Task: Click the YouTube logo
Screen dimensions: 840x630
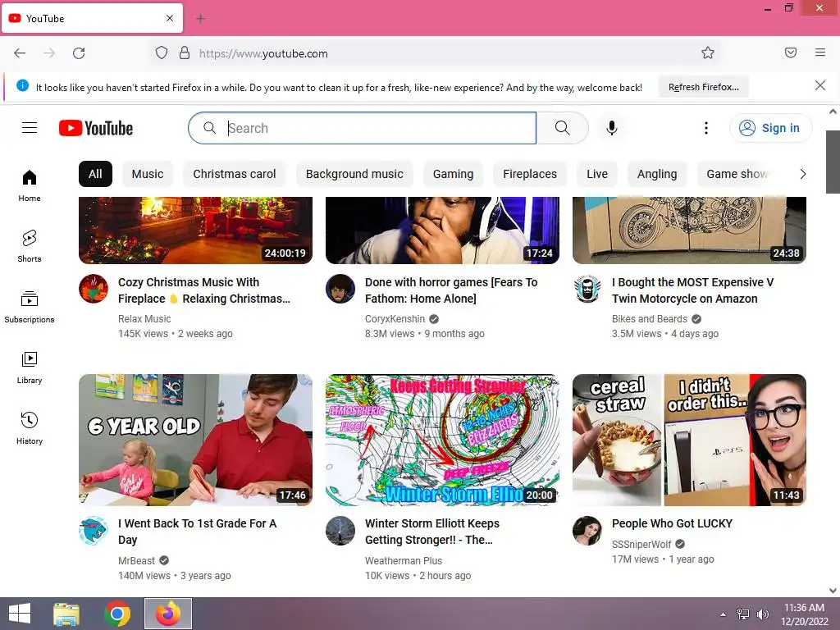Action: (x=96, y=128)
